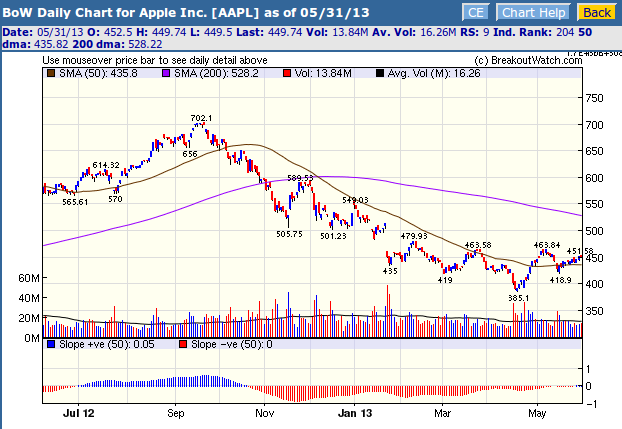This screenshot has height=429, width=622.
Task: Click the 614.32 price label
Action: pyautogui.click(x=106, y=165)
